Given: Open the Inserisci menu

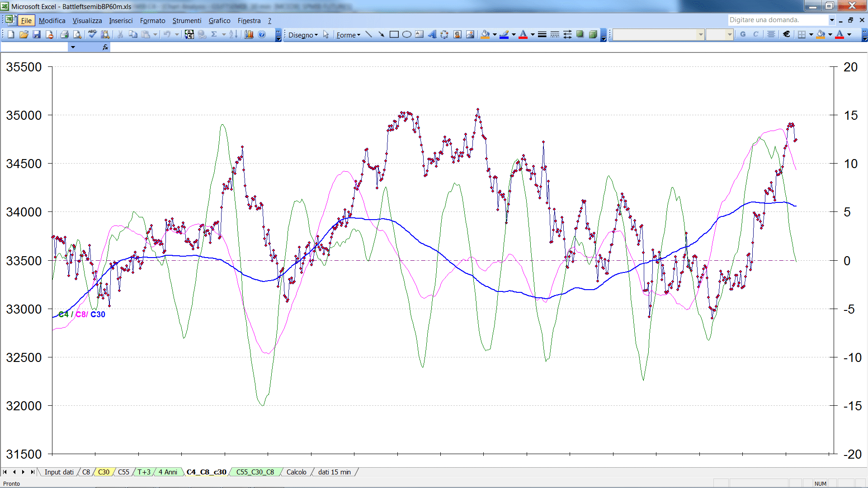Looking at the screenshot, I should coord(121,20).
